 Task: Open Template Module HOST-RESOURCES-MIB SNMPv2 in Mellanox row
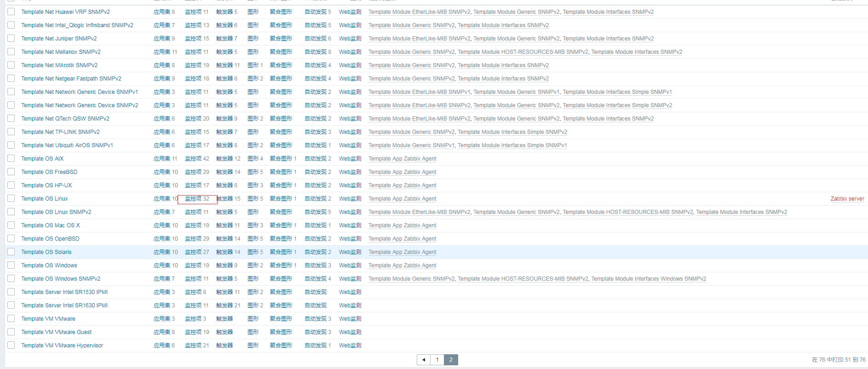point(523,52)
